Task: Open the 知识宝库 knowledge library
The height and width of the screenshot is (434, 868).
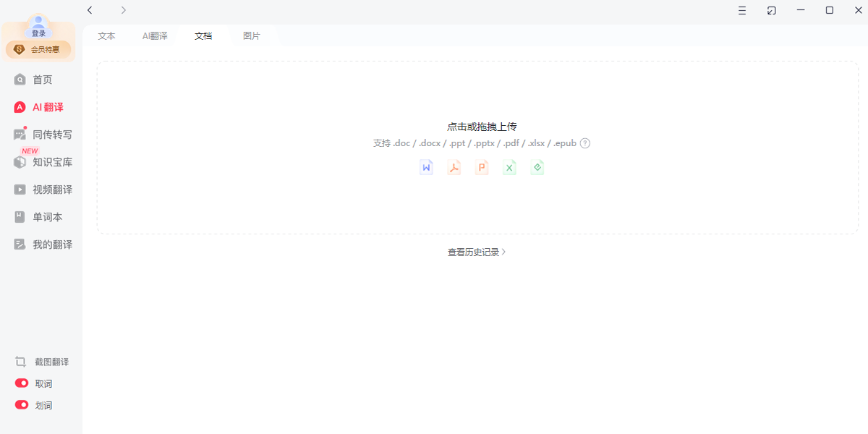Action: click(x=43, y=162)
